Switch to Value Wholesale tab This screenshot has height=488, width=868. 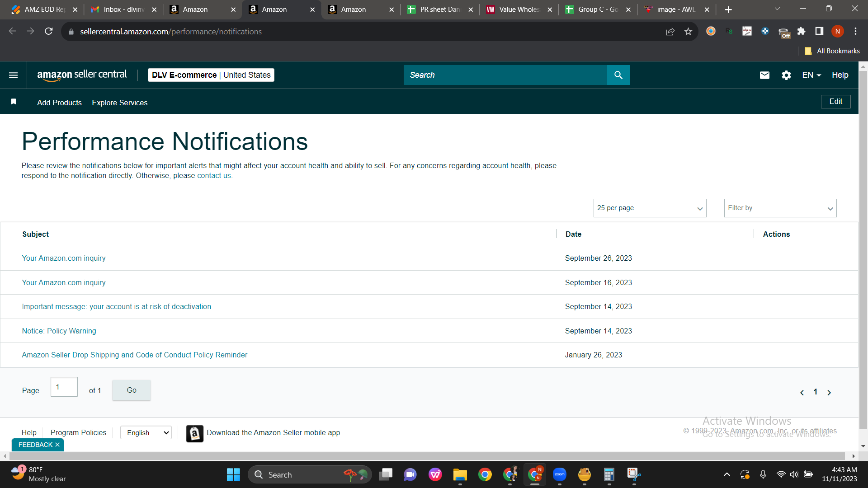[519, 9]
